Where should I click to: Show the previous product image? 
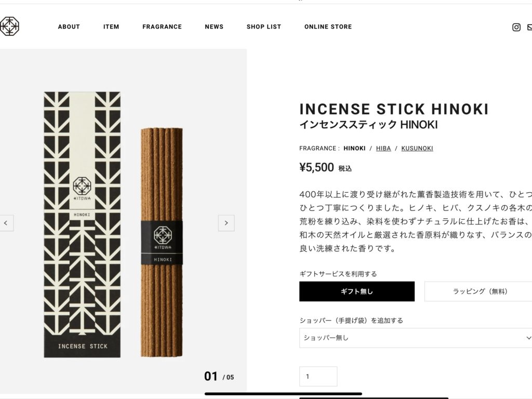pos(6,223)
